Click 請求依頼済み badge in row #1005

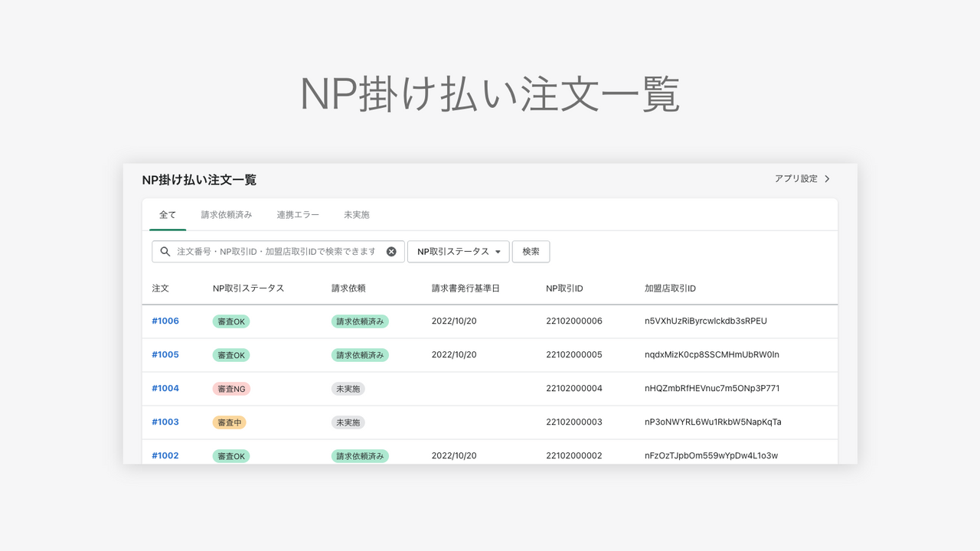(x=360, y=355)
